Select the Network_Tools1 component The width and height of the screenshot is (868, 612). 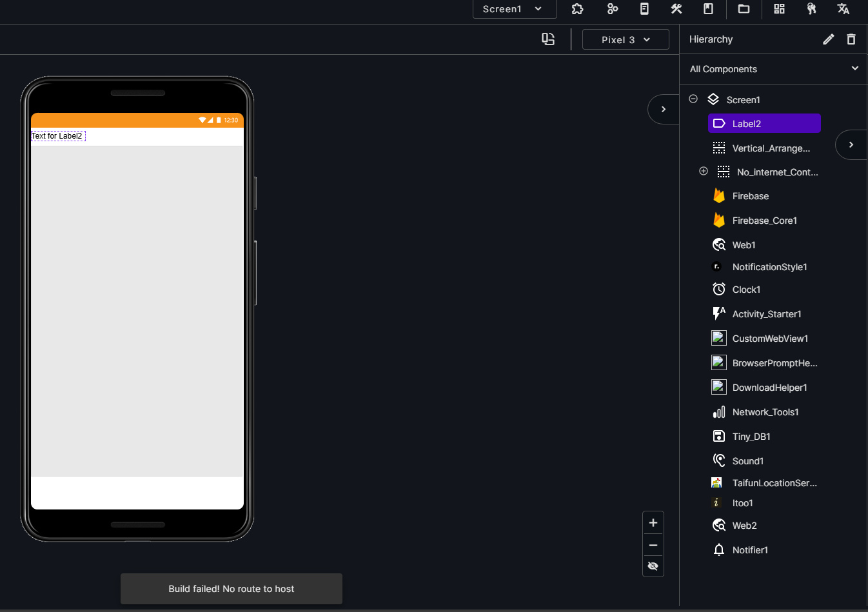[x=765, y=411]
